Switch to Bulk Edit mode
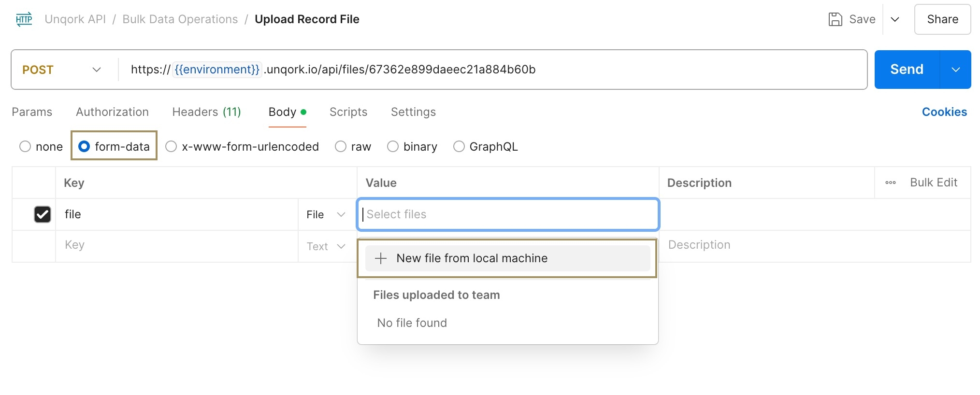980x395 pixels. coord(934,183)
